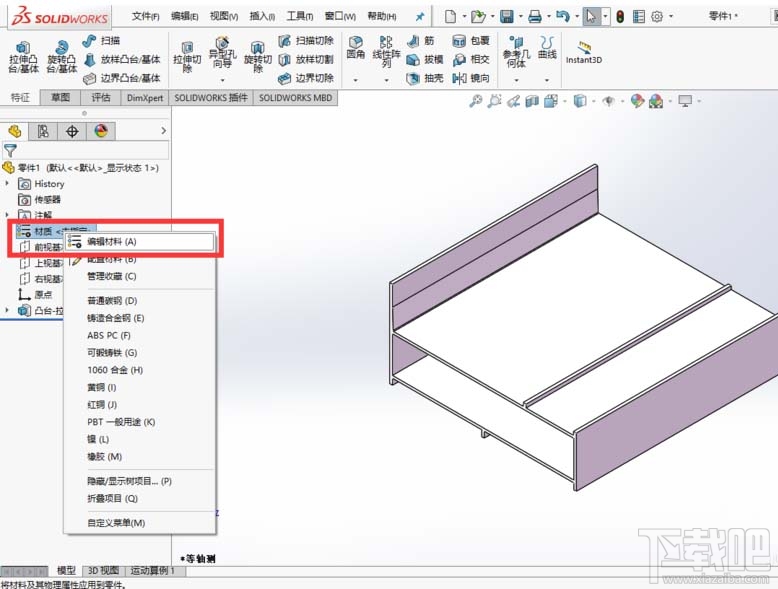Click the feature tree filter input field

[85, 150]
